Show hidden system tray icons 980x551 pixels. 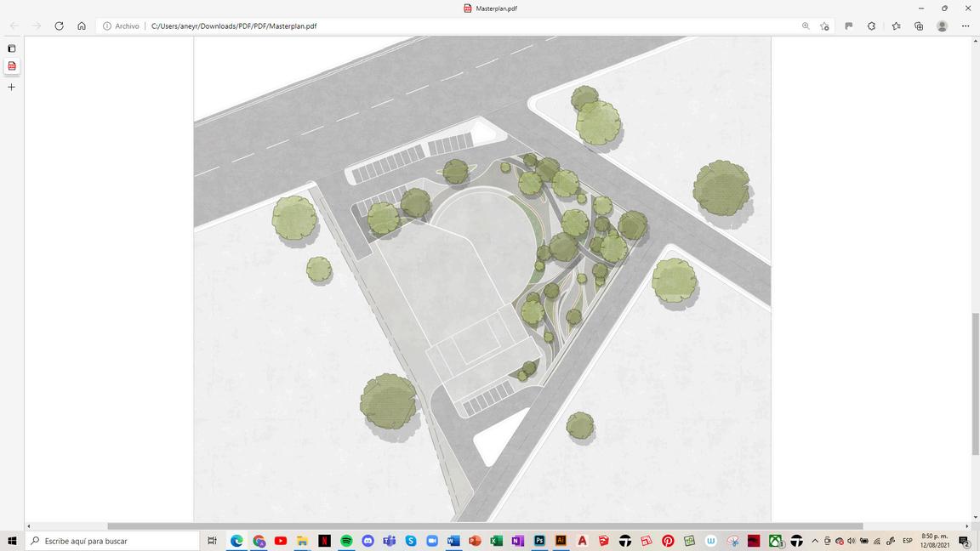tap(815, 541)
